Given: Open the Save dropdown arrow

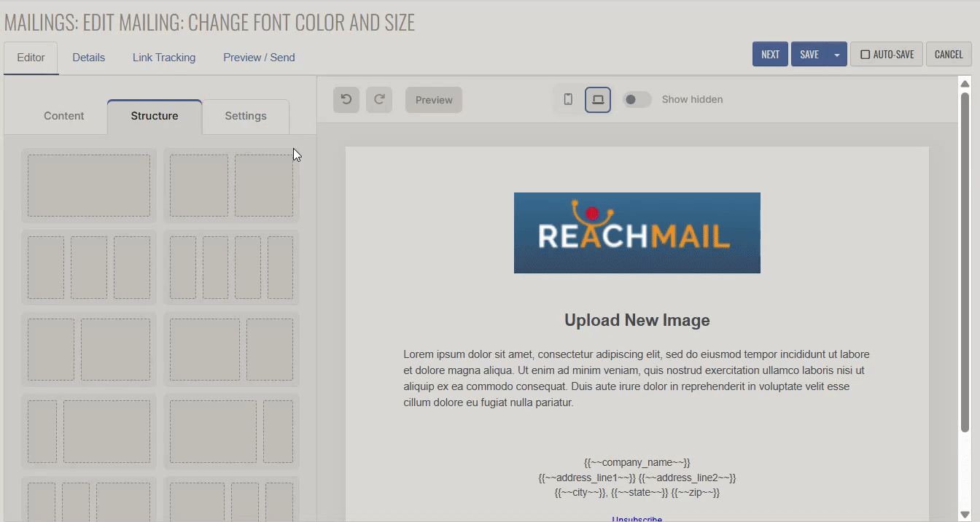Looking at the screenshot, I should coord(837,55).
